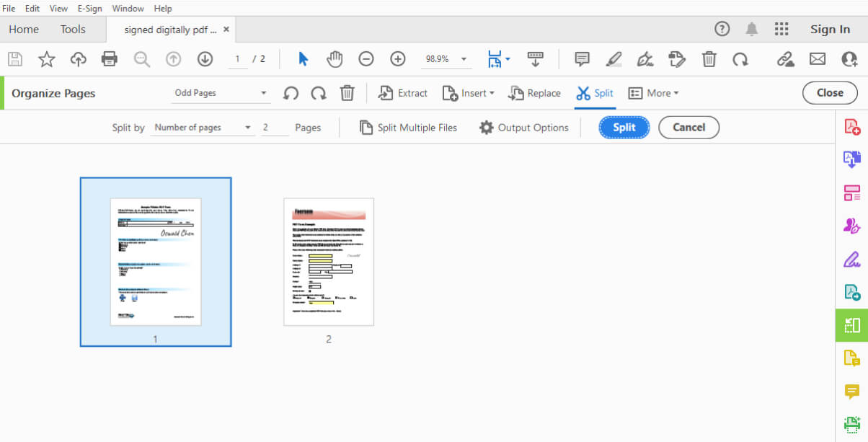The image size is (868, 442).
Task: Expand the Insert dropdown menu
Action: click(469, 93)
